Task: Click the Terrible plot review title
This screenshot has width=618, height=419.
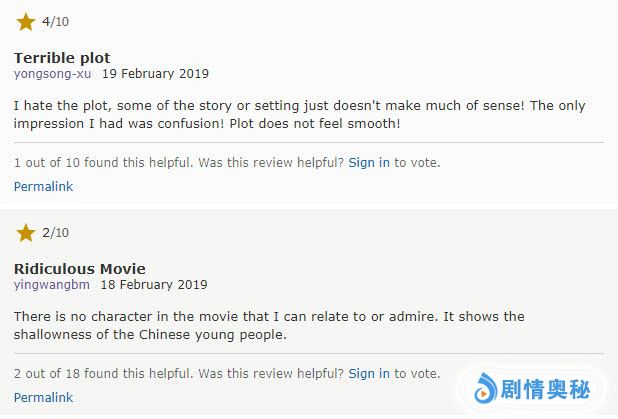Action: [x=62, y=57]
